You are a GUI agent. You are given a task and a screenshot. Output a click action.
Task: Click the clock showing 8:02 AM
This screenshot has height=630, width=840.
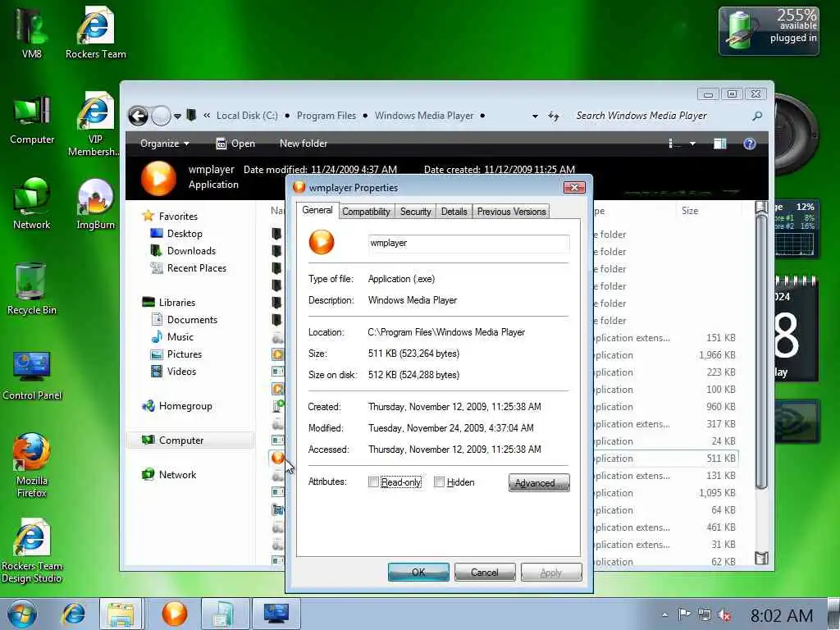click(782, 615)
